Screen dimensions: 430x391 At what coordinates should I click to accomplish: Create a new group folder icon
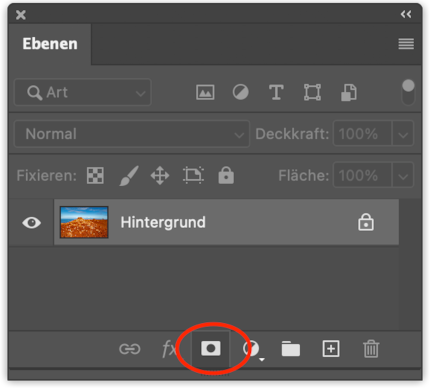click(x=291, y=349)
